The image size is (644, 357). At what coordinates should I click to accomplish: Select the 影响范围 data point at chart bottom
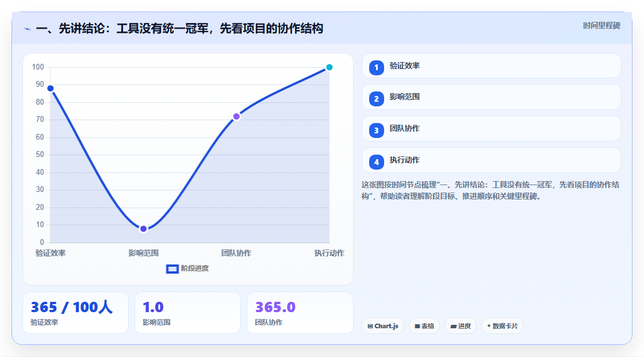(x=143, y=229)
